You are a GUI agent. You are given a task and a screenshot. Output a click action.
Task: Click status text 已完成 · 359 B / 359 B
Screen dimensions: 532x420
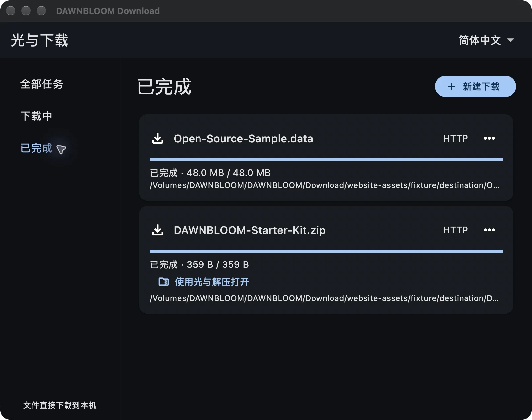(199, 264)
